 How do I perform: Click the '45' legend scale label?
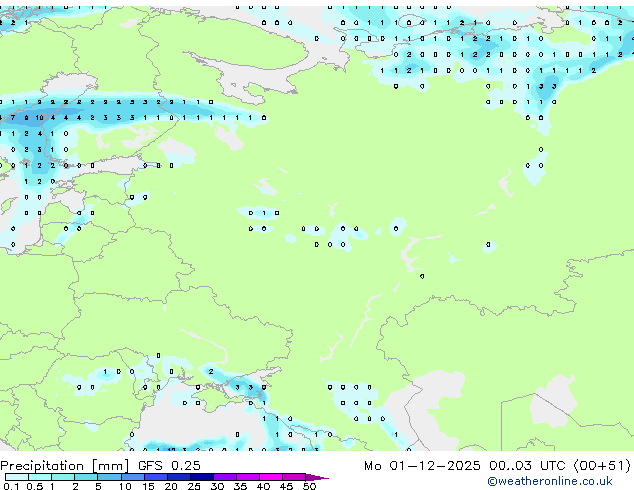click(x=287, y=486)
